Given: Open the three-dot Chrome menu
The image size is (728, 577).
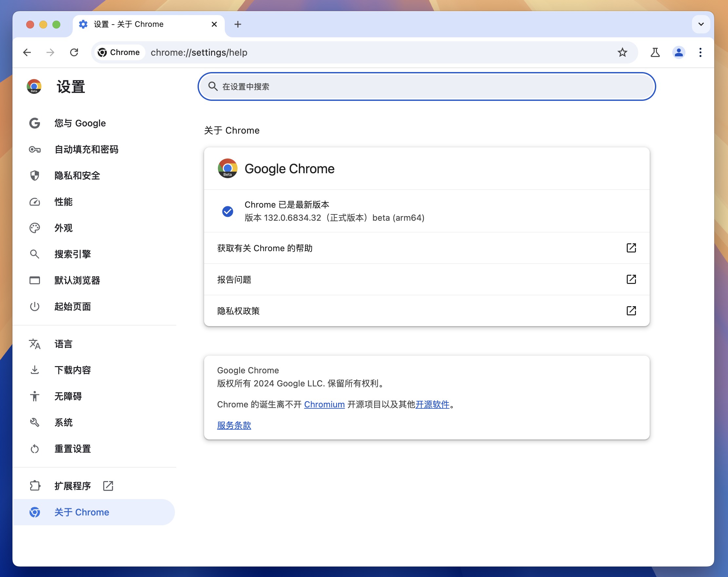Looking at the screenshot, I should 700,52.
